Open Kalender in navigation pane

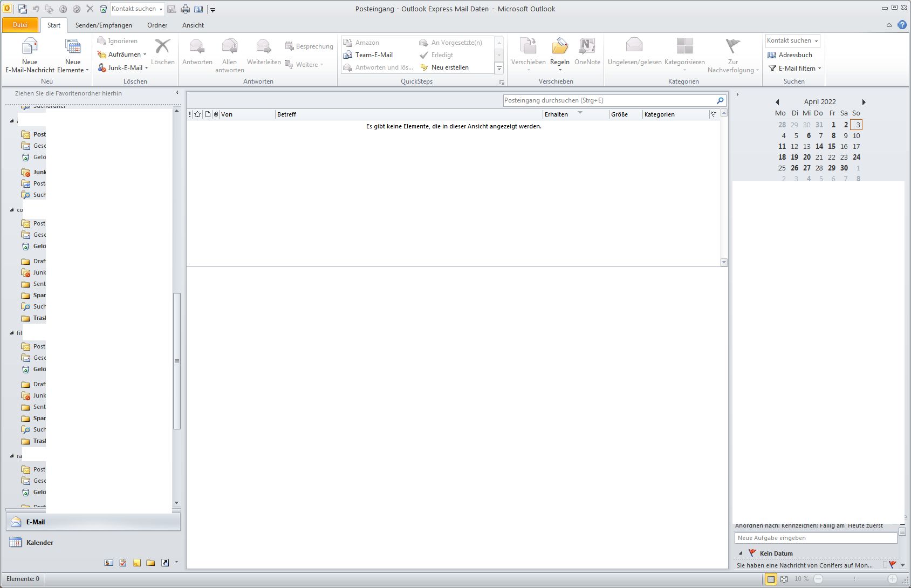pyautogui.click(x=93, y=542)
